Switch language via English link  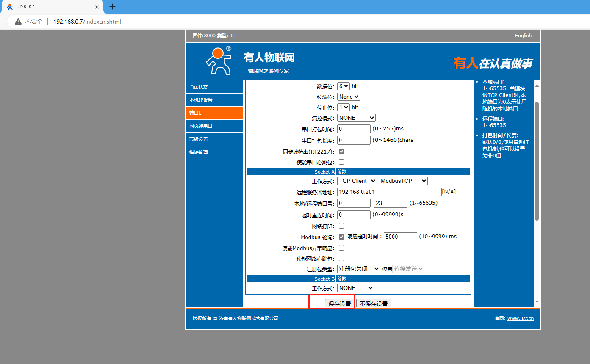point(523,36)
